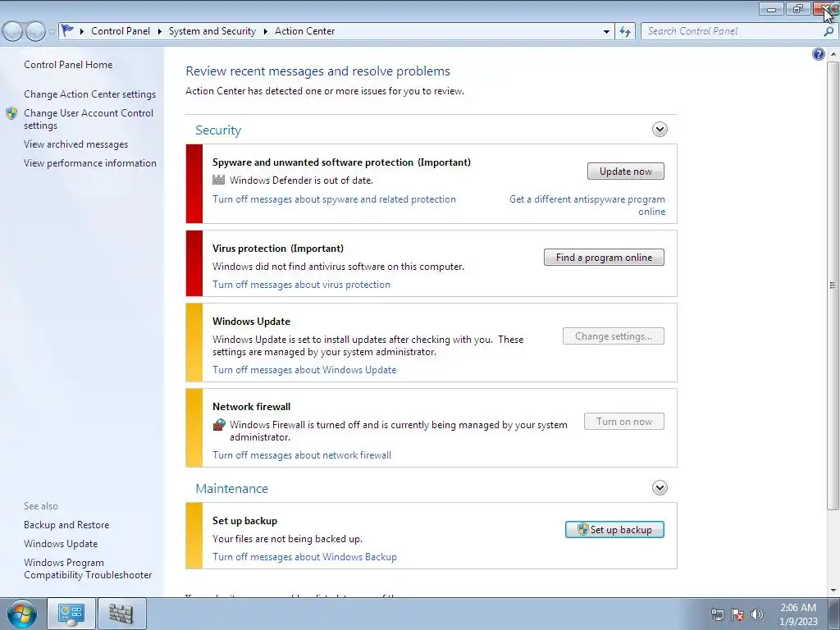The width and height of the screenshot is (840, 630).
Task: Click the Change settings... button
Action: pos(614,336)
